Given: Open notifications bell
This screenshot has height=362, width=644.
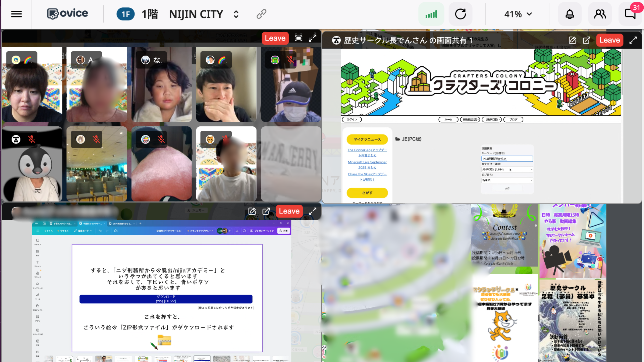Looking at the screenshot, I should (570, 14).
